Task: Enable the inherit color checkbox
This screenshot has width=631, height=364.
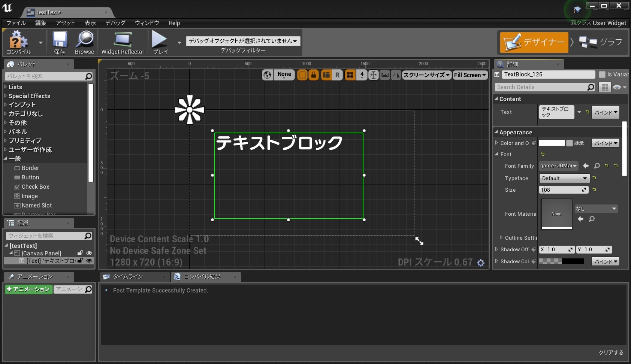Action: [570, 143]
